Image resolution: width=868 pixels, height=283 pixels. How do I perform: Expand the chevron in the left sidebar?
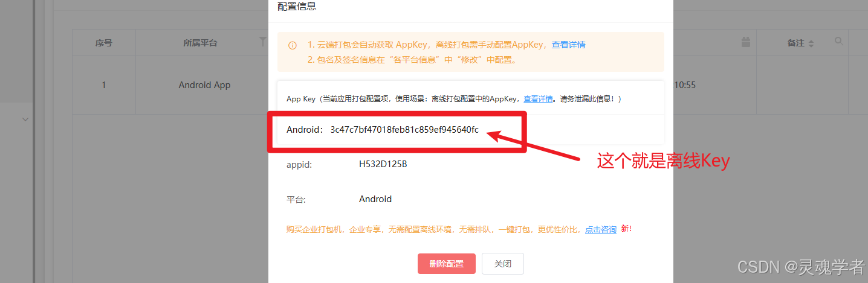point(25,119)
